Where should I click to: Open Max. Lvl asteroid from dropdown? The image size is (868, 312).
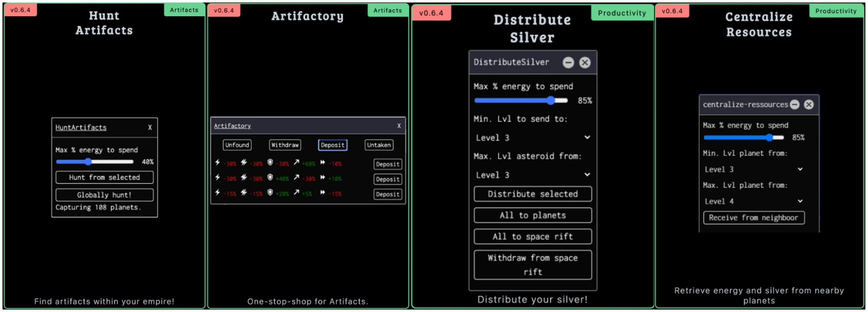[533, 175]
